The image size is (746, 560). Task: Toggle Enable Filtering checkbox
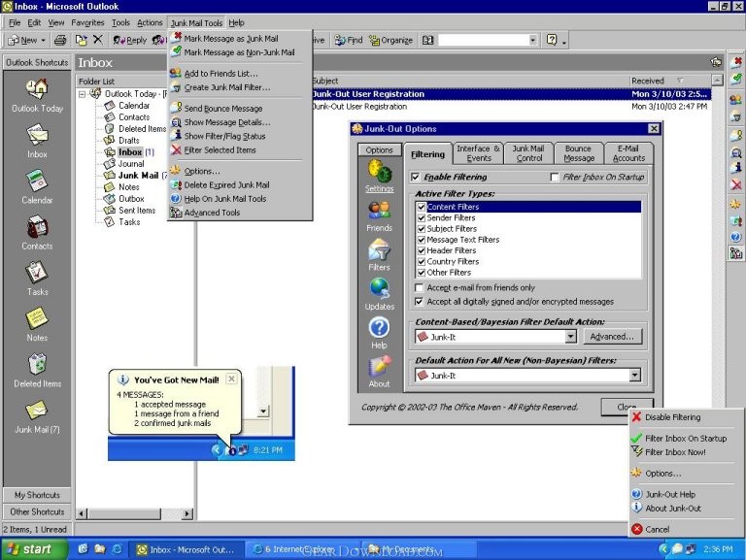click(416, 177)
